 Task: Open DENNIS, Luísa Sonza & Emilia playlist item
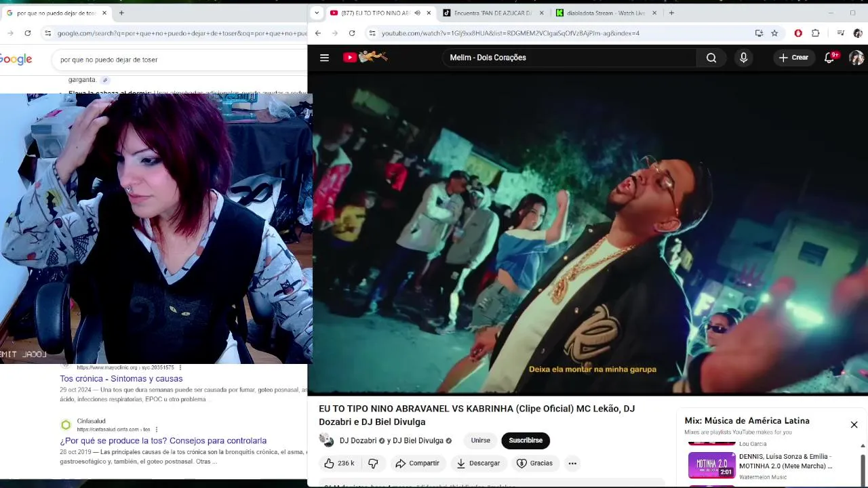point(785,461)
